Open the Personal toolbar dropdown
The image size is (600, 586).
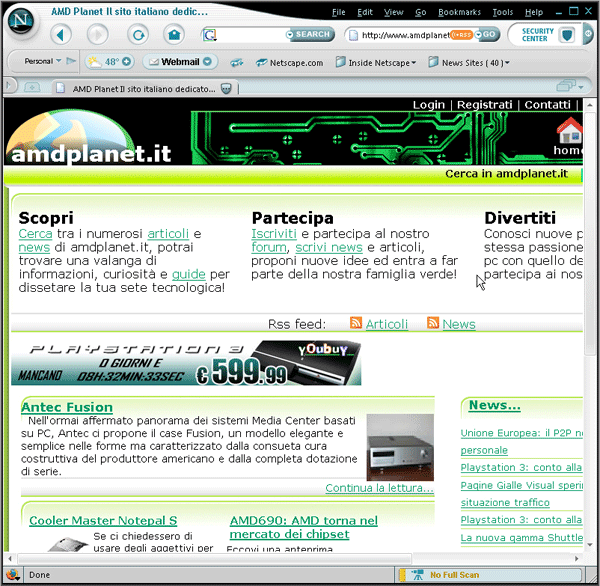pos(42,61)
